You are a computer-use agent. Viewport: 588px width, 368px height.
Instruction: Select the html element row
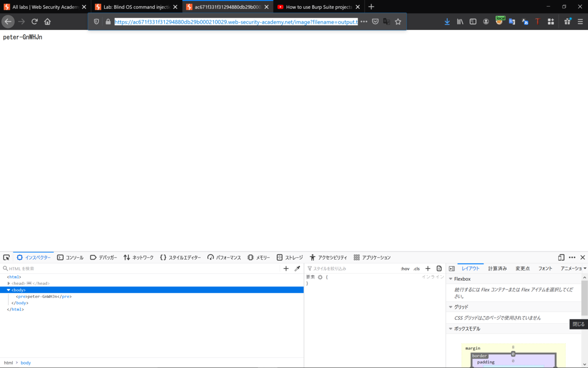[x=152, y=277]
